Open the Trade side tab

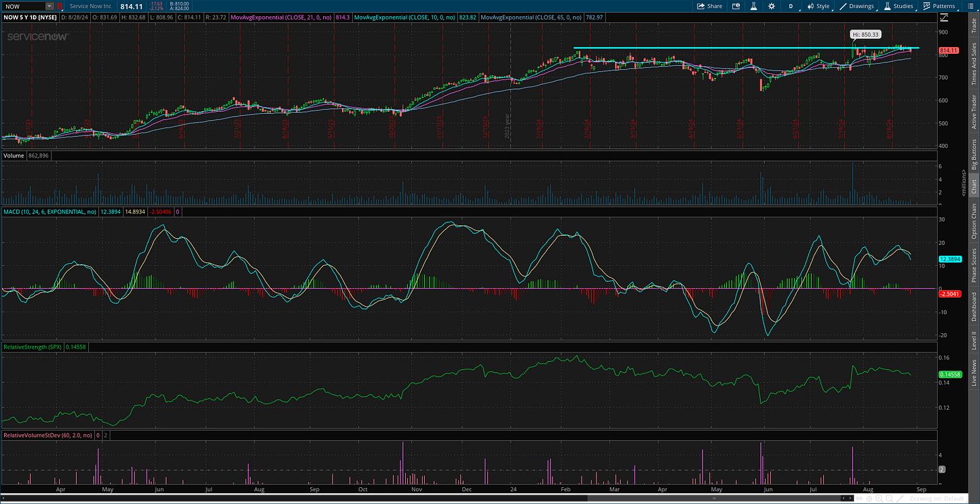(x=974, y=25)
